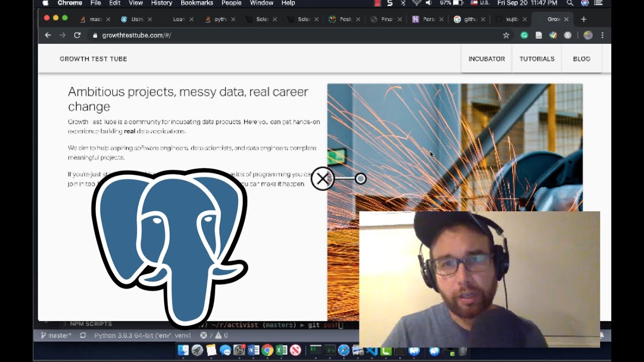The height and width of the screenshot is (362, 644).
Task: Open Microsoft Word from the Dock
Action: 254,350
